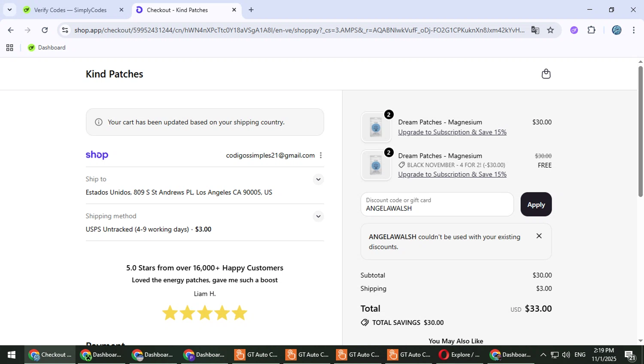Open the apps grid in bookmarks bar
The height and width of the screenshot is (364, 644).
point(9,48)
